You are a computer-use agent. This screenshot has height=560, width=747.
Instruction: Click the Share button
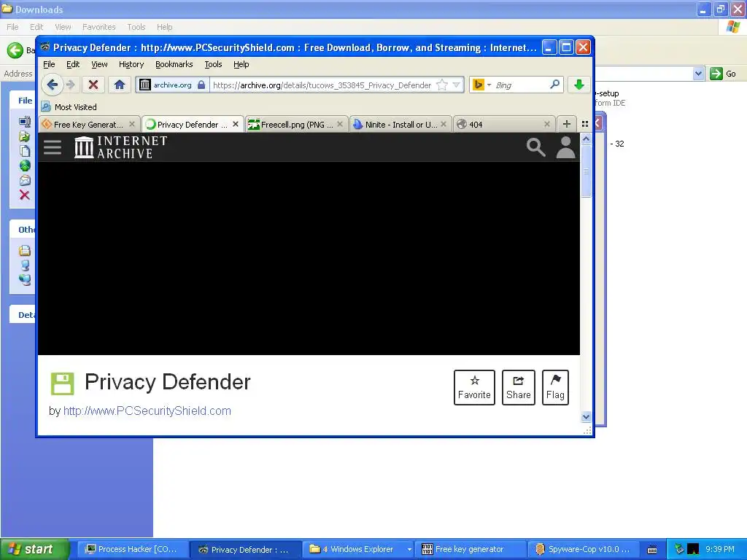(x=519, y=387)
